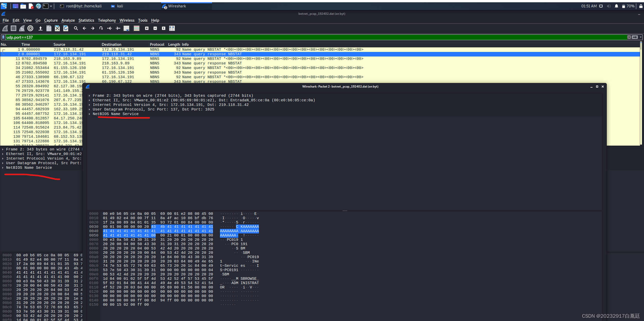Click Wireshark taskbar entry
This screenshot has height=321, width=644.
pos(186,6)
